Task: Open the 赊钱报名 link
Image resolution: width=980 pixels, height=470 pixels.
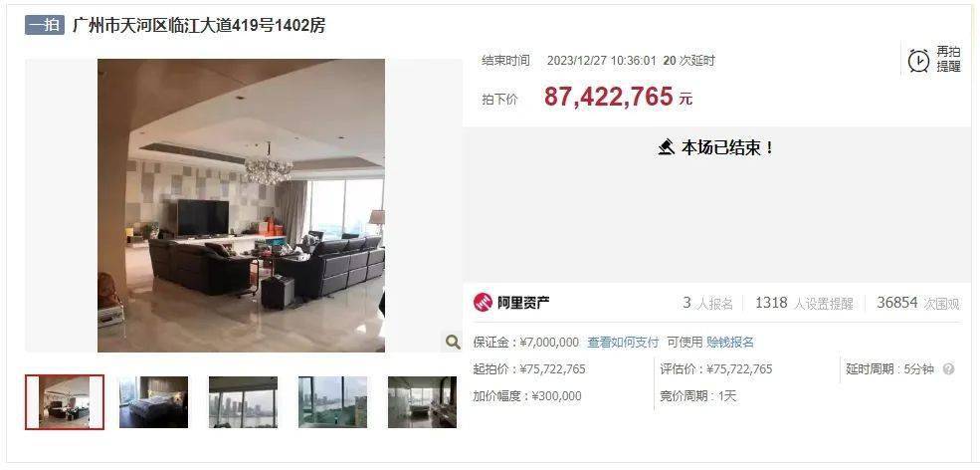Action: click(730, 343)
